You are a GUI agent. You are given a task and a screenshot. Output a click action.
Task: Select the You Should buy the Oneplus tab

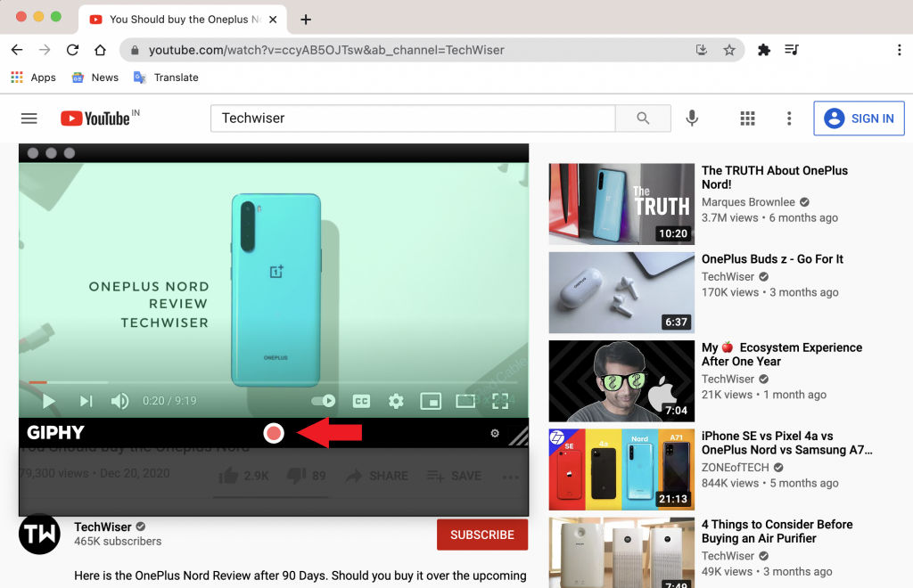tap(183, 20)
